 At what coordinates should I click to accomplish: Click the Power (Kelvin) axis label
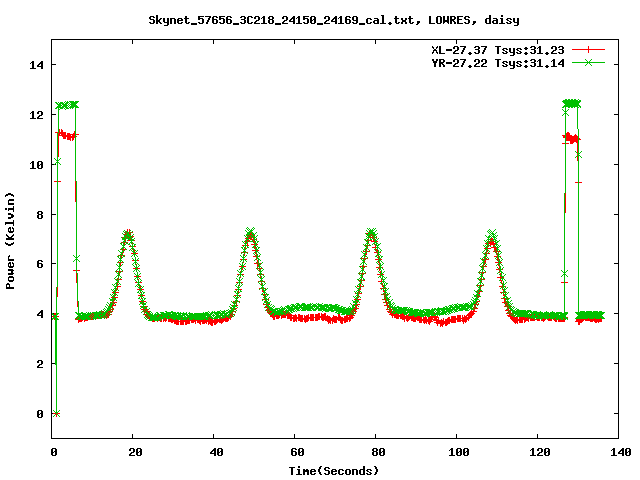(x=10, y=241)
